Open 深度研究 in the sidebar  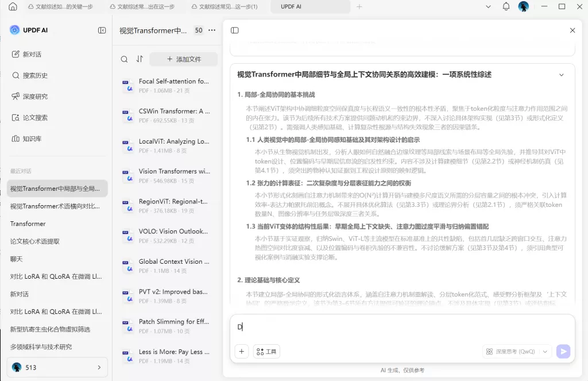pos(35,97)
